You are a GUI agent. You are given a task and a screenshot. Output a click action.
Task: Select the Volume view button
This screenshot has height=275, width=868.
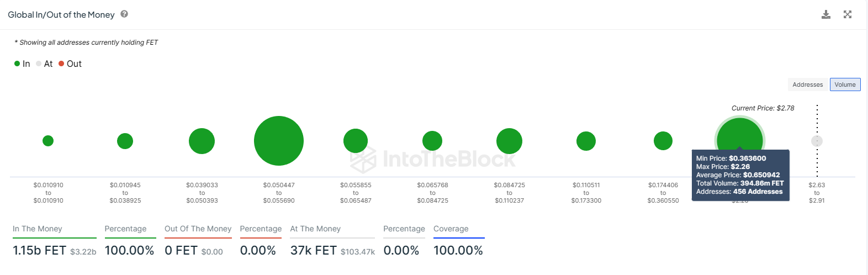click(x=845, y=84)
